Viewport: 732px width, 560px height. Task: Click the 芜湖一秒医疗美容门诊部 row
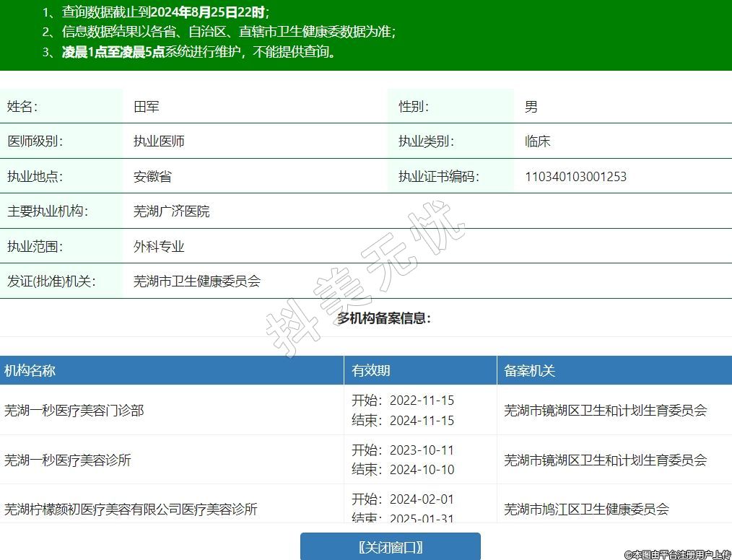click(x=74, y=410)
